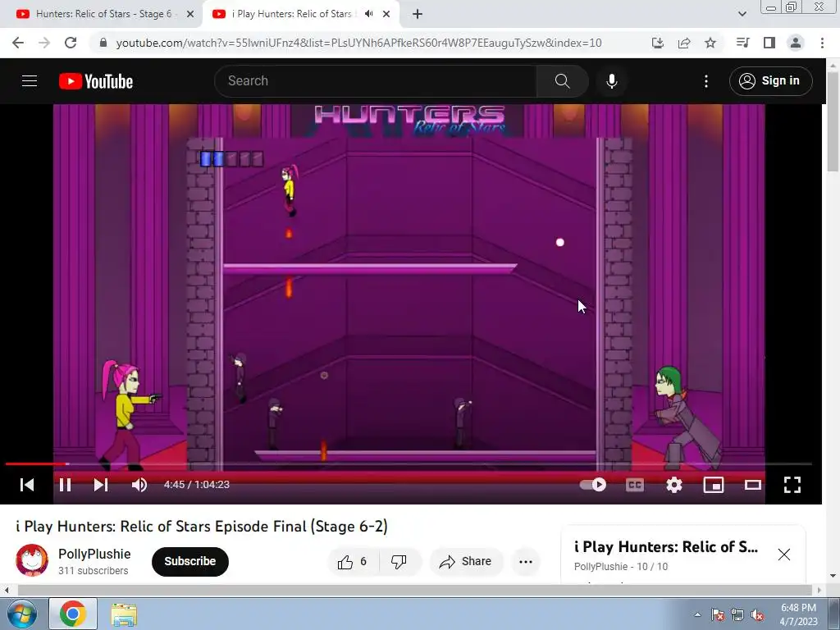Seek in the video progress bar
Image resolution: width=840 pixels, height=630 pixels.
(409, 464)
